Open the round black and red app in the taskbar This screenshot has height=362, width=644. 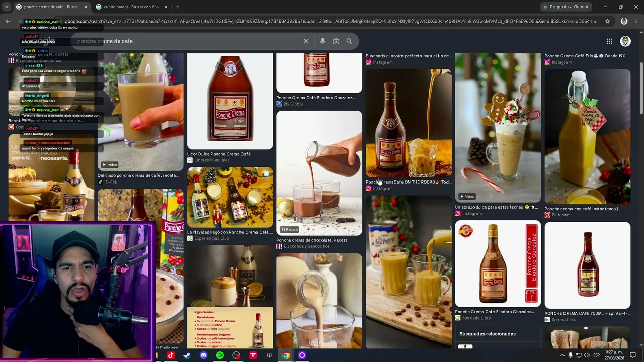pos(236,355)
